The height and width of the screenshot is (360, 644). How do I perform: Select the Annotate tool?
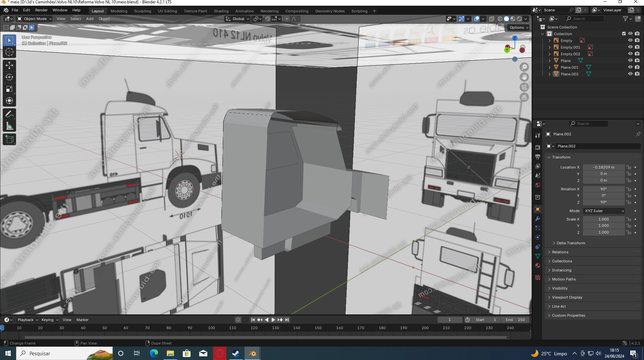pos(9,114)
